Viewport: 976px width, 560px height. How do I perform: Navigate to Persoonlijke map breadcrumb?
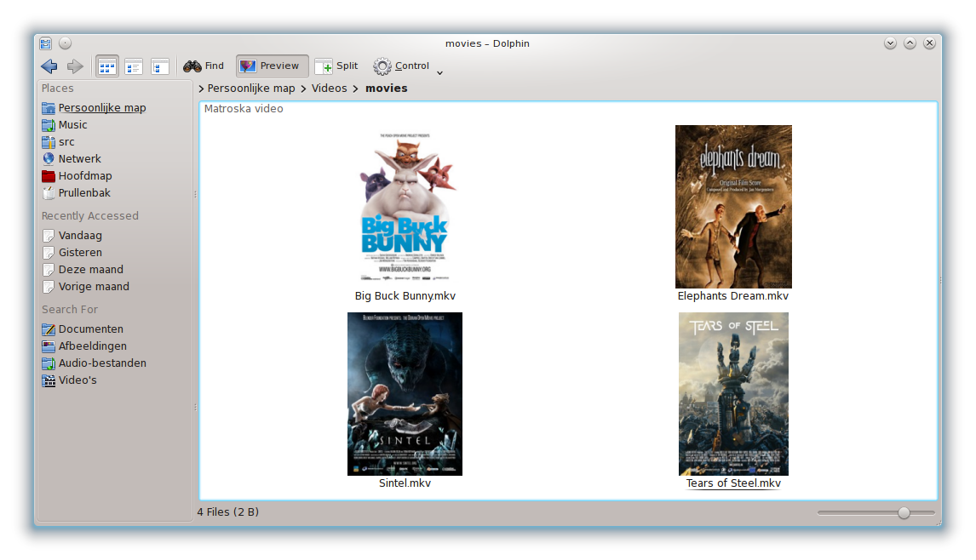[251, 89]
